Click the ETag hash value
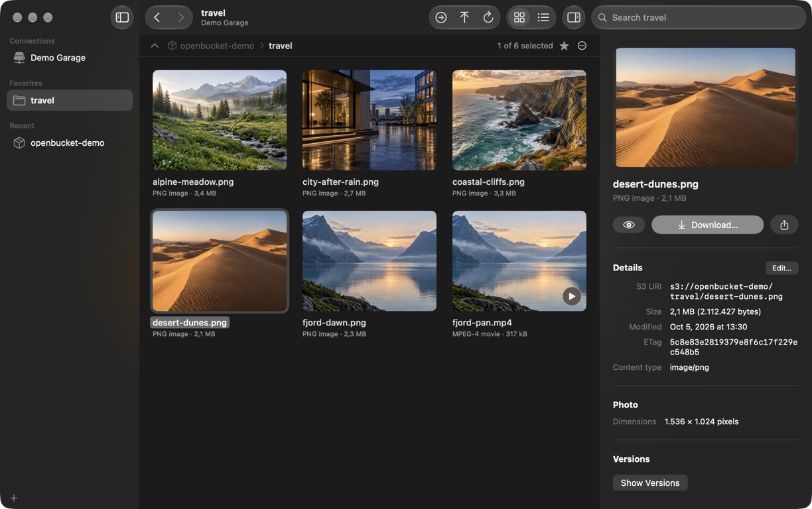 (734, 347)
